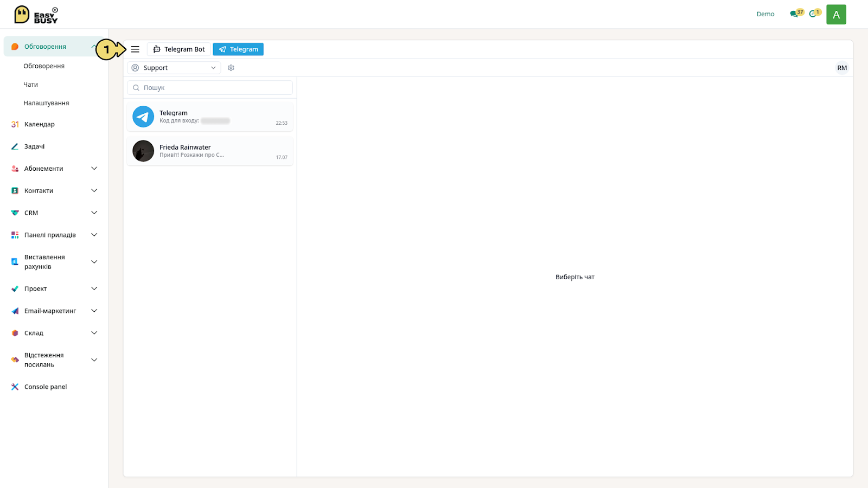
Task: Expand the Панелі приладів chevron
Action: [94, 235]
